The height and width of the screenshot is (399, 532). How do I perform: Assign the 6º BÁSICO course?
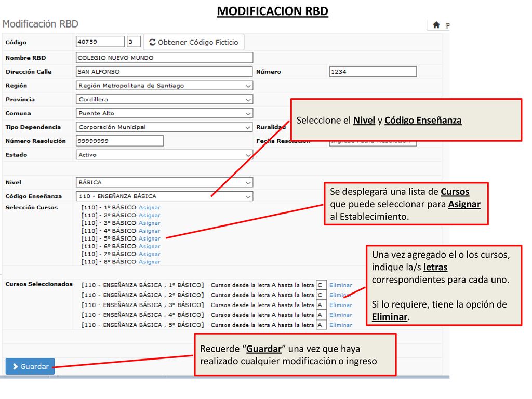[149, 247]
